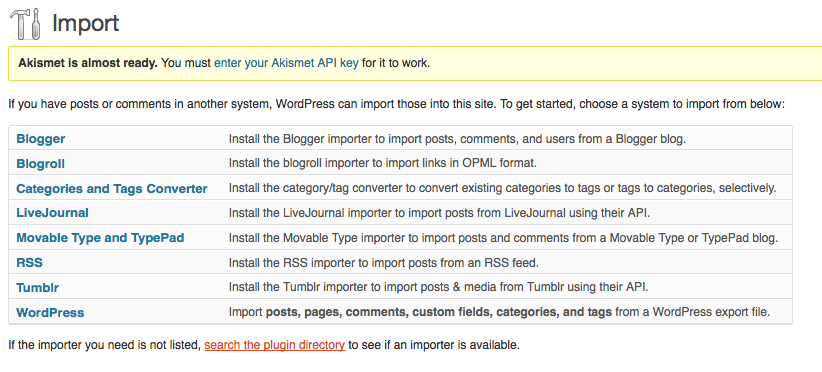Click the Movable Type importer description text

[503, 238]
